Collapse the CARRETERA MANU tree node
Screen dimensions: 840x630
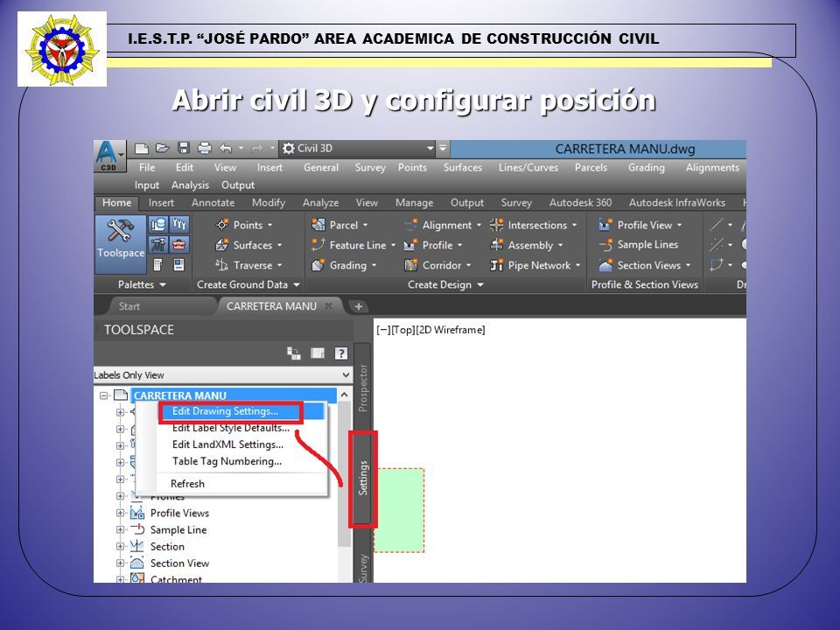[x=104, y=395]
